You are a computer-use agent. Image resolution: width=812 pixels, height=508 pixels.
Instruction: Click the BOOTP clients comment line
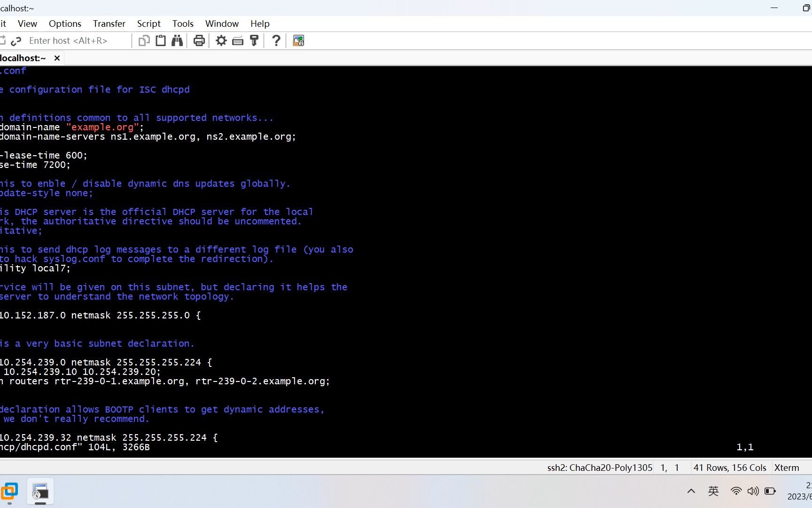(162, 409)
